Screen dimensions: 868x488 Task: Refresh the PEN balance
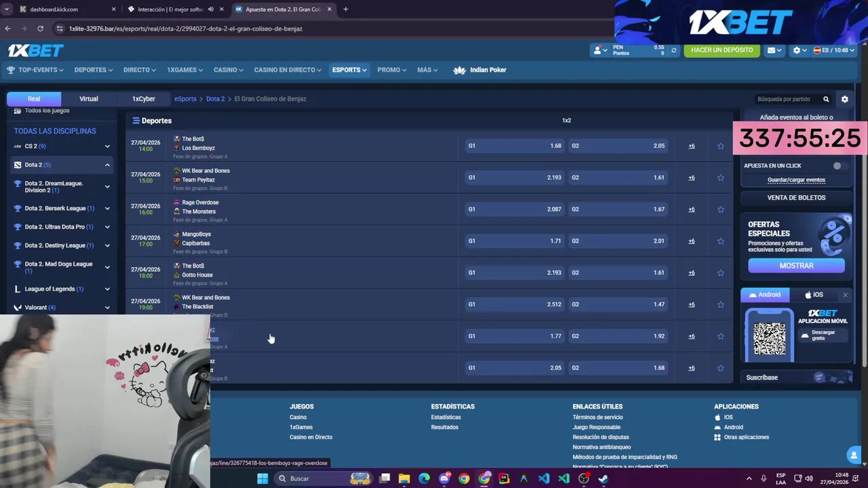pyautogui.click(x=673, y=50)
